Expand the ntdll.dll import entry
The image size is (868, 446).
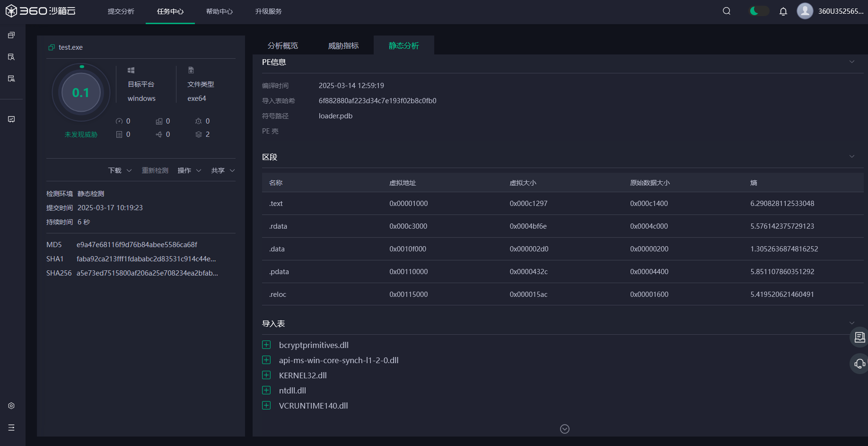click(266, 391)
